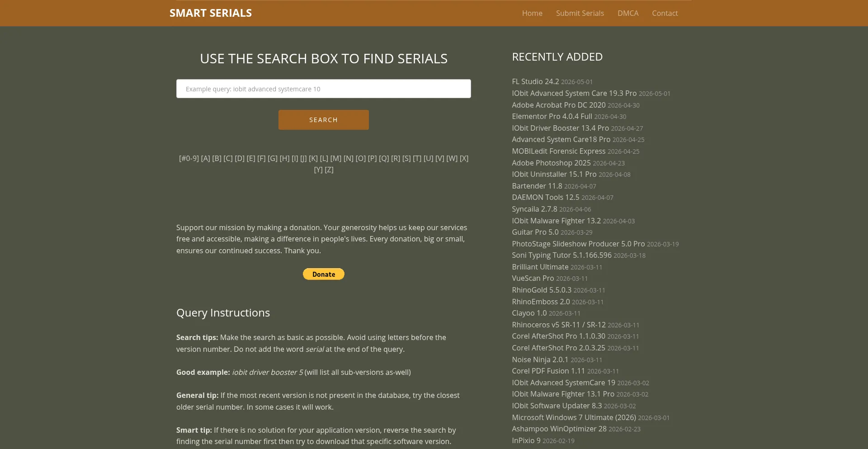This screenshot has width=868, height=449.
Task: Browse serials starting with [X]
Action: tap(464, 158)
